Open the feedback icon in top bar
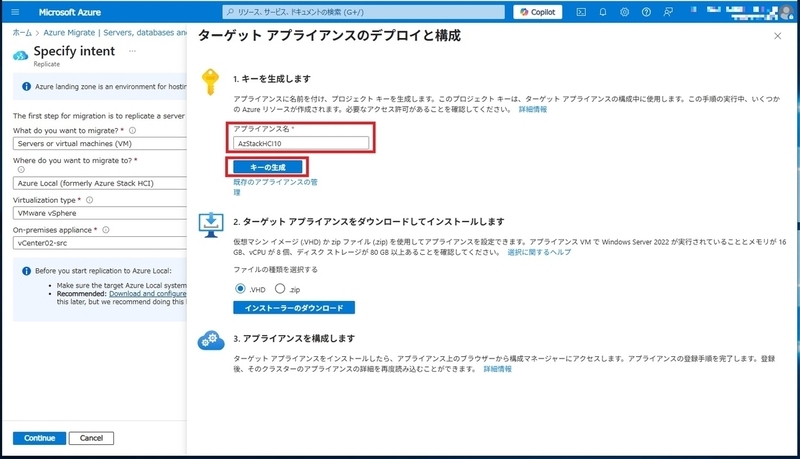Viewport: 800px width, 459px height. 668,12
